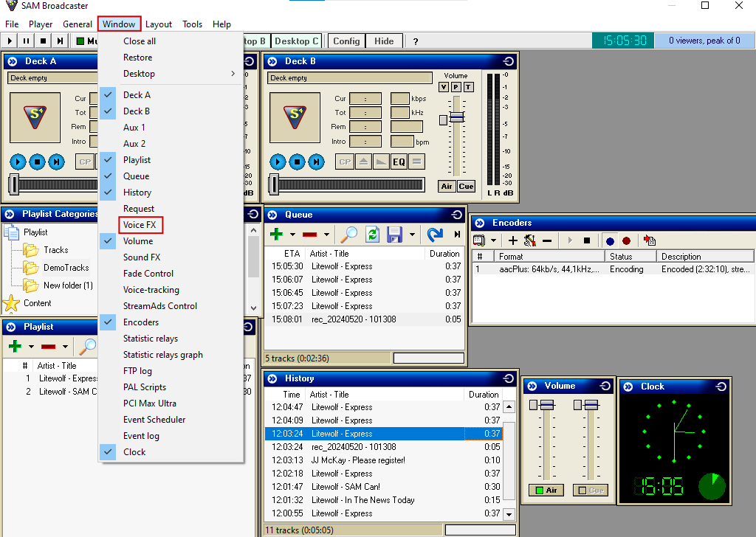Open the Queue save dropdown arrow
The width and height of the screenshot is (756, 537).
pyautogui.click(x=412, y=235)
